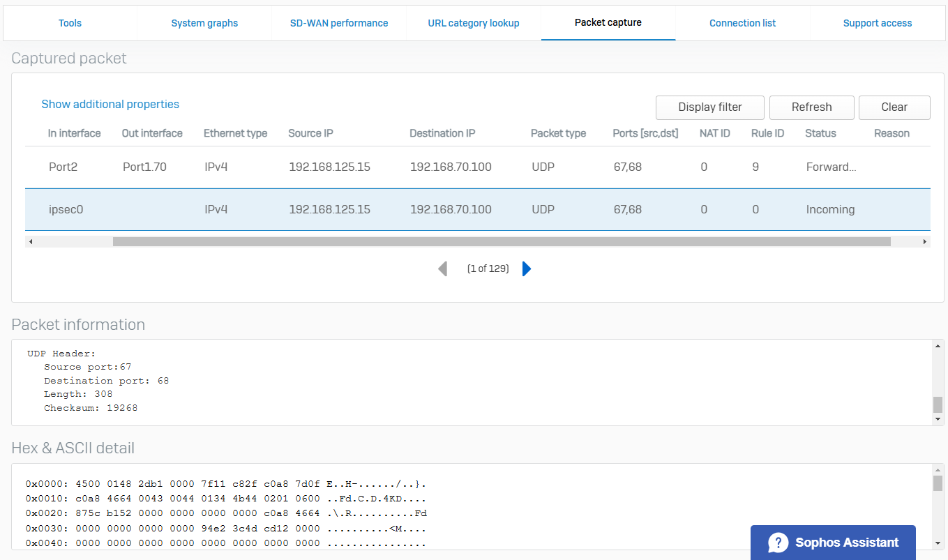Go to previous packet page arrow
This screenshot has width=948, height=560.
coord(442,268)
